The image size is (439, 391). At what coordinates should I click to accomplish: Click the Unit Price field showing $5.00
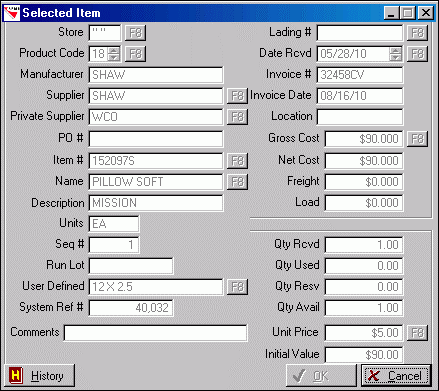tap(364, 333)
